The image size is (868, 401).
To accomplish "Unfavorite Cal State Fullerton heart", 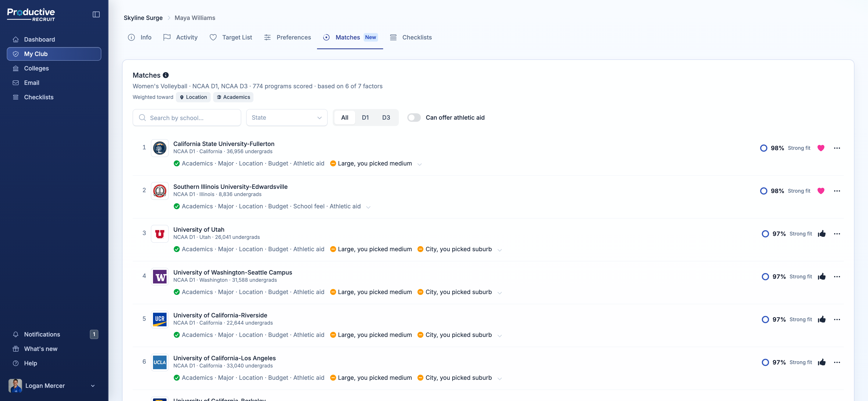I will coord(821,148).
